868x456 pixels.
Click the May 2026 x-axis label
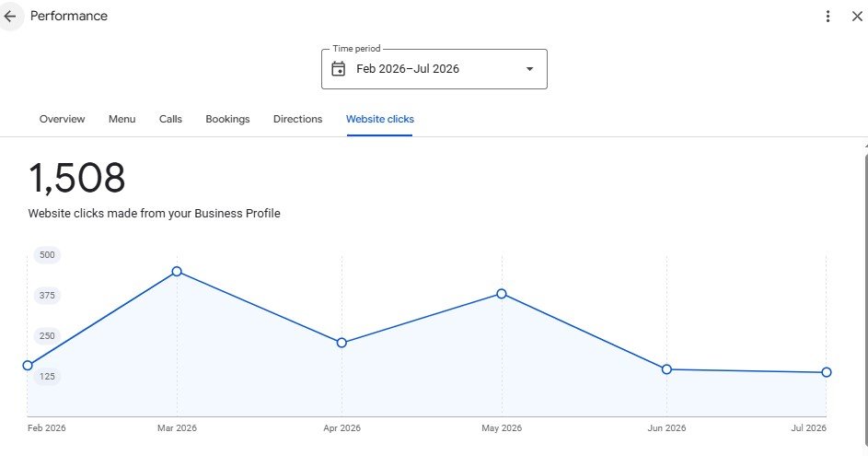[x=502, y=427]
